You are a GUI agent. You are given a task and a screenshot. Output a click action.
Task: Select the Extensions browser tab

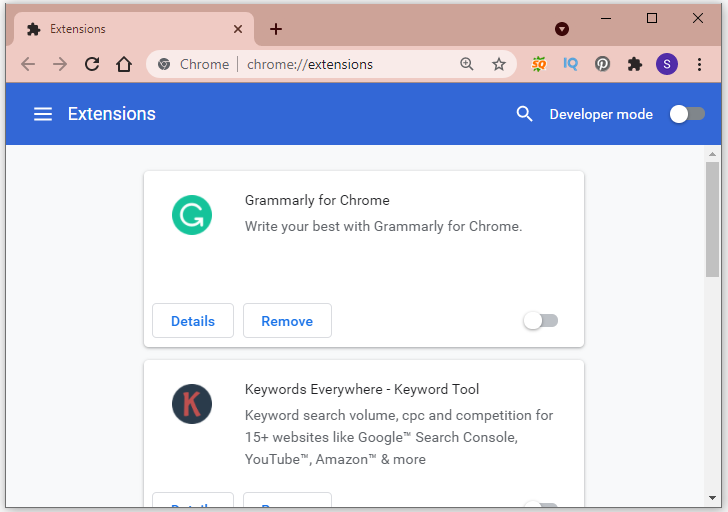pyautogui.click(x=134, y=29)
